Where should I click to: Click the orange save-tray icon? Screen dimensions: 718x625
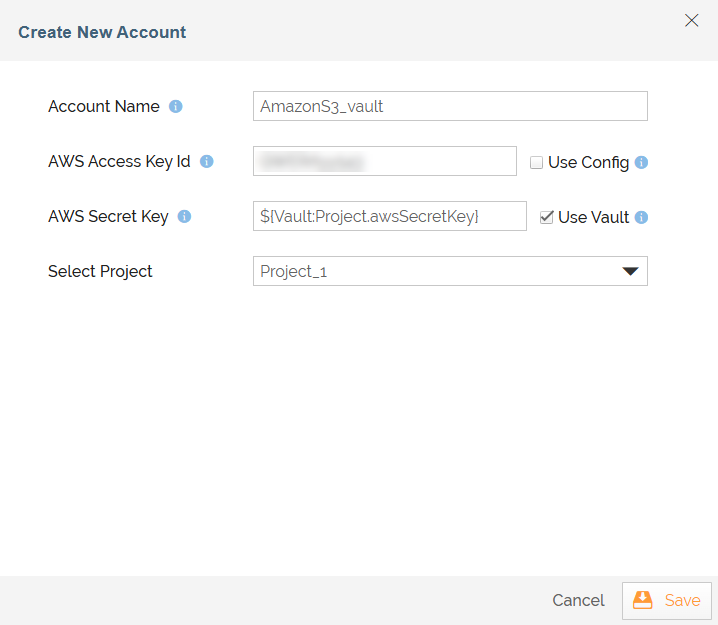[642, 600]
